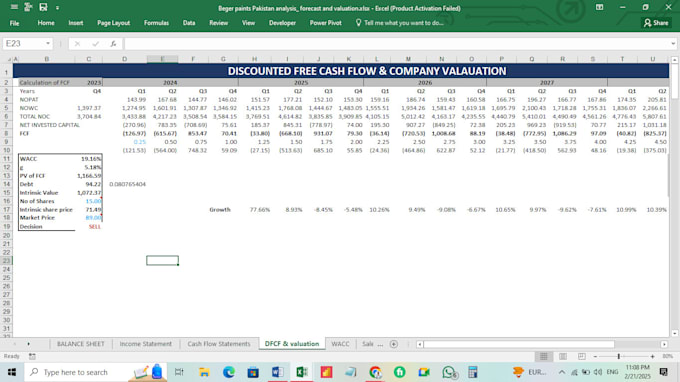The image size is (680, 382).
Task: Open the Ribbon Display Options icon
Action: coord(599,7)
